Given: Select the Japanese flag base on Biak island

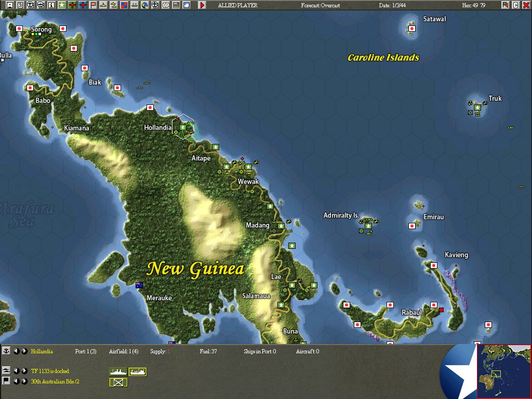Looking at the screenshot, I should coord(117,88).
